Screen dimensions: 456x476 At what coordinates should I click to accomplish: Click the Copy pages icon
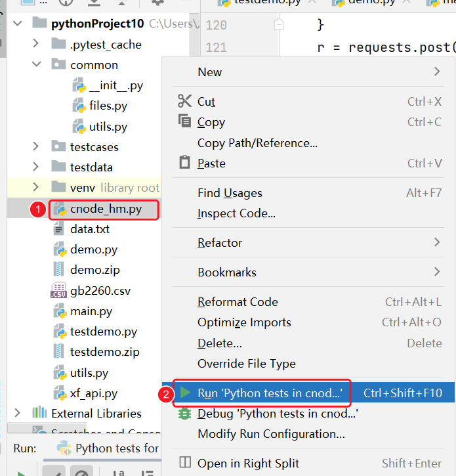(x=184, y=121)
